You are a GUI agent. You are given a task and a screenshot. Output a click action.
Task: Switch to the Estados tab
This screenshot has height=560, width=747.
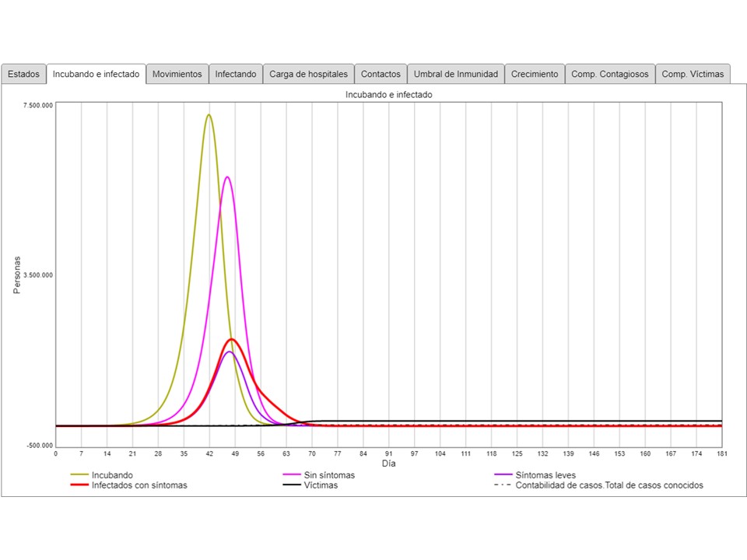(23, 74)
